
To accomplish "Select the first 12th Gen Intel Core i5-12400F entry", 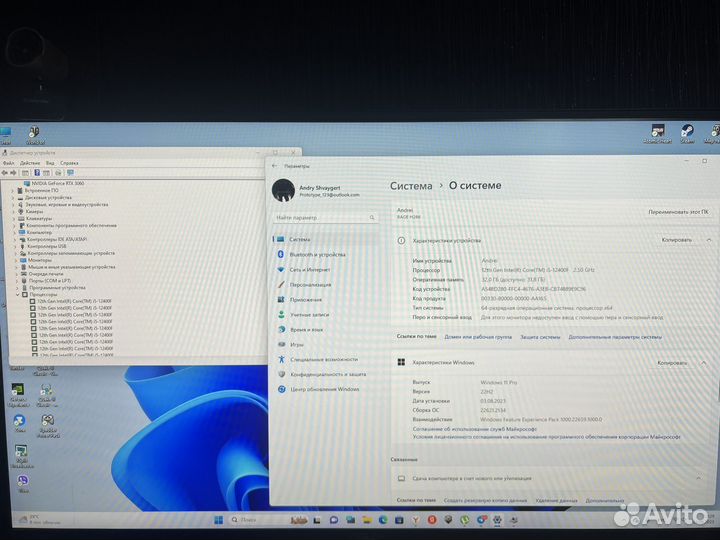I will [71, 301].
